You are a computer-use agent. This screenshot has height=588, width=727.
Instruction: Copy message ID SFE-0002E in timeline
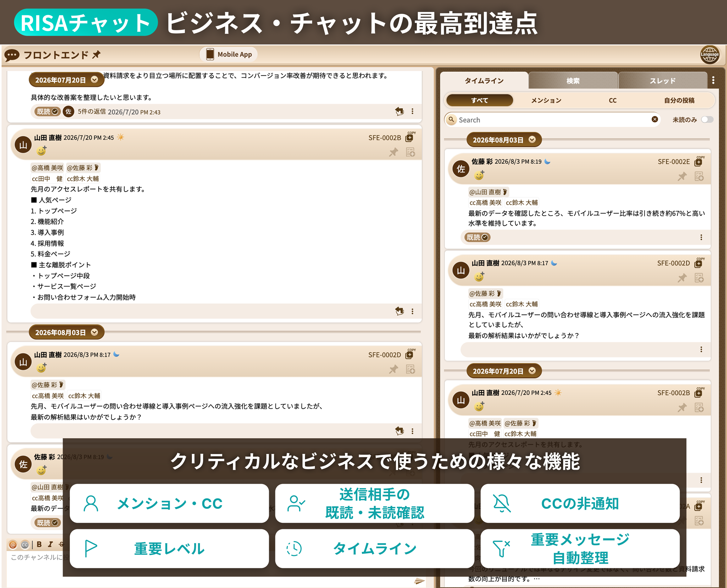[x=699, y=161]
